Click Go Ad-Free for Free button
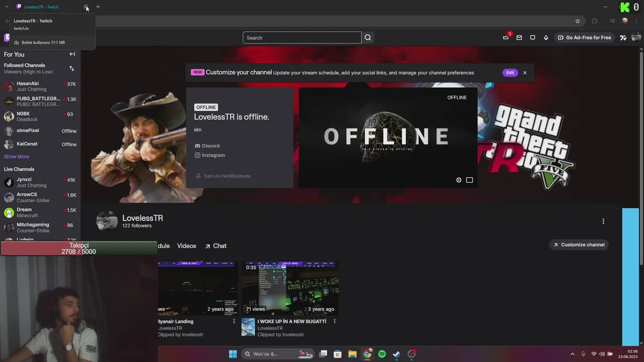 [x=584, y=38]
